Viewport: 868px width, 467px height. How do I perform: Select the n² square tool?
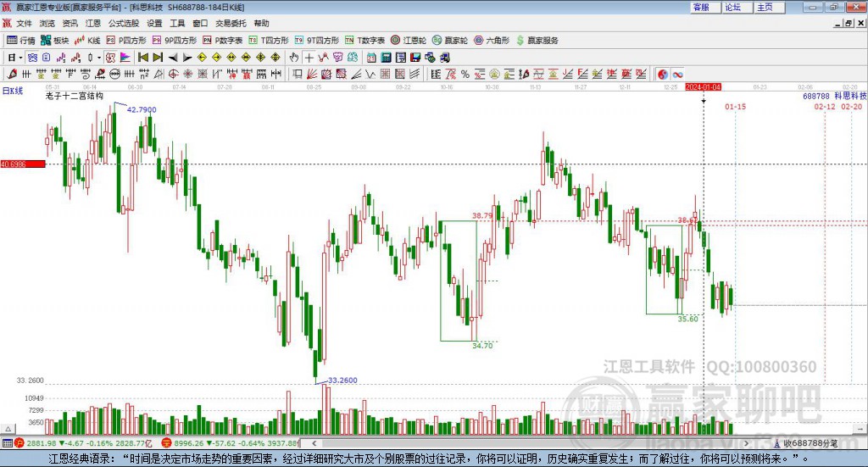[x=144, y=74]
